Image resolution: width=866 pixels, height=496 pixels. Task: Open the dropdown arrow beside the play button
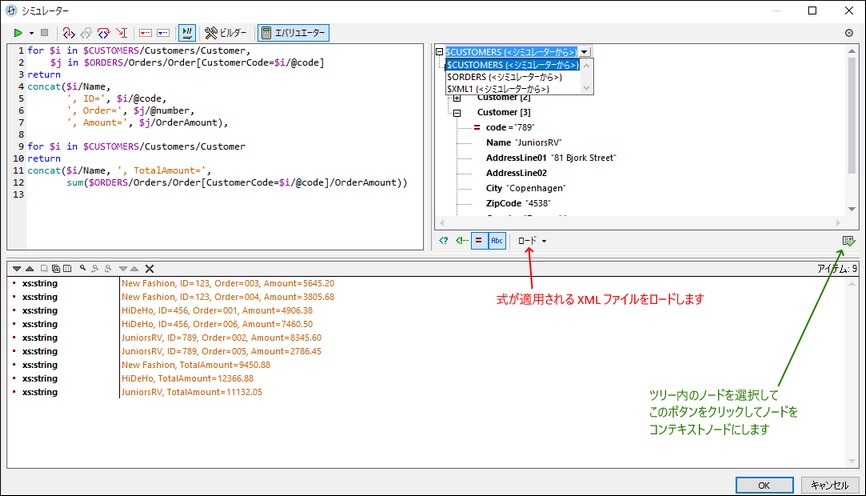(x=31, y=33)
